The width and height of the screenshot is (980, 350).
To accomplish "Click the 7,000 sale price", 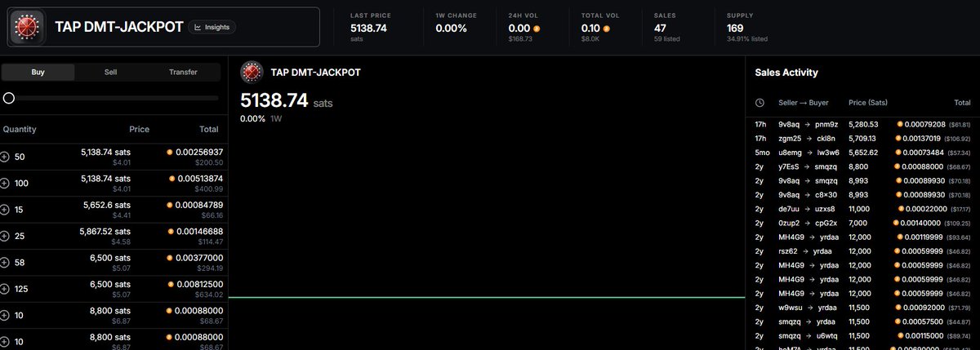I will [x=858, y=223].
